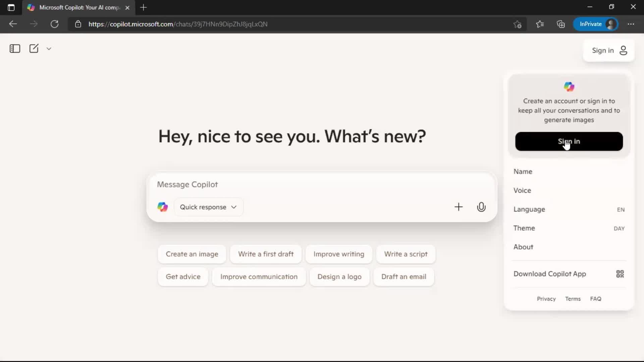
Task: Click the Copilot logo inside the message box
Action: point(162,207)
